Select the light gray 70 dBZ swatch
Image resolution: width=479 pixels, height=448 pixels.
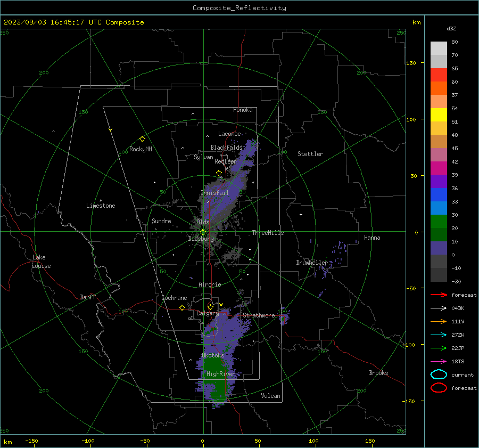pyautogui.click(x=439, y=48)
